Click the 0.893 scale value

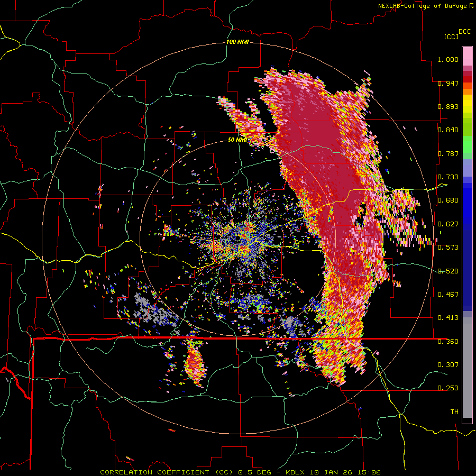pyautogui.click(x=448, y=106)
